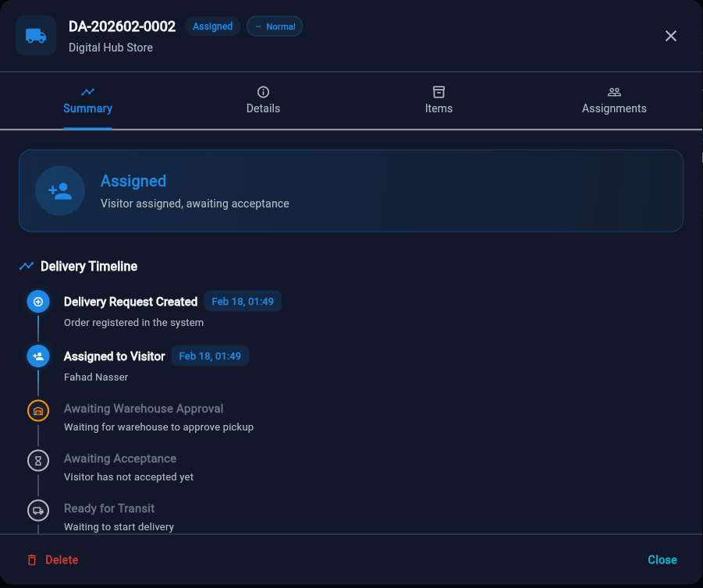The width and height of the screenshot is (703, 588).
Task: Click the Feb 18 date chip on Delivery Request Created
Action: [243, 302]
